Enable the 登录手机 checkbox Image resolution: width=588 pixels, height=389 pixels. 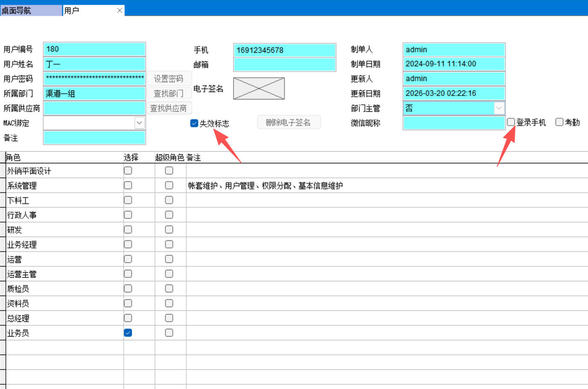coord(511,122)
